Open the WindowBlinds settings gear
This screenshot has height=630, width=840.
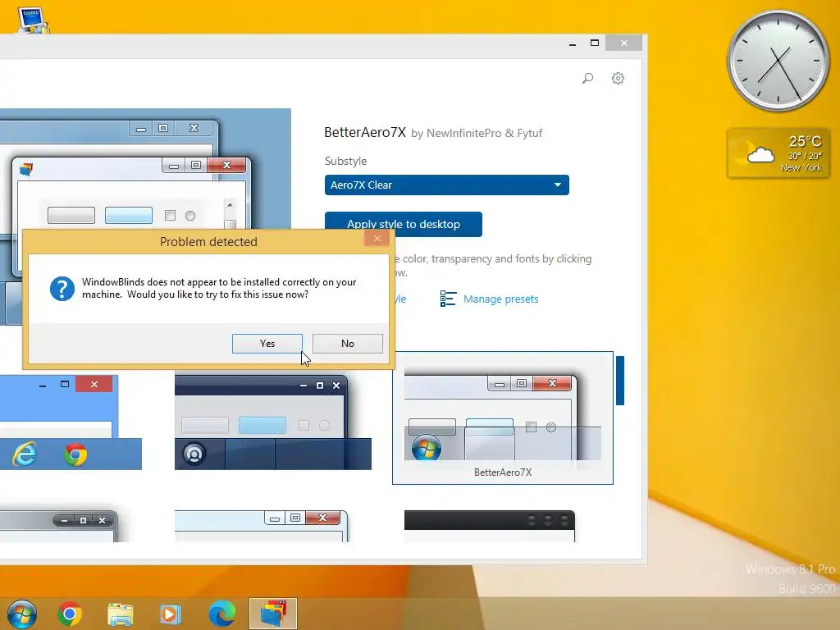[618, 78]
